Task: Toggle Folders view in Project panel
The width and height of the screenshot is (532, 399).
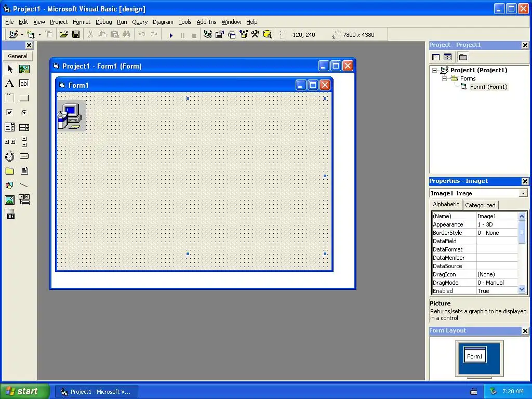Action: point(463,57)
